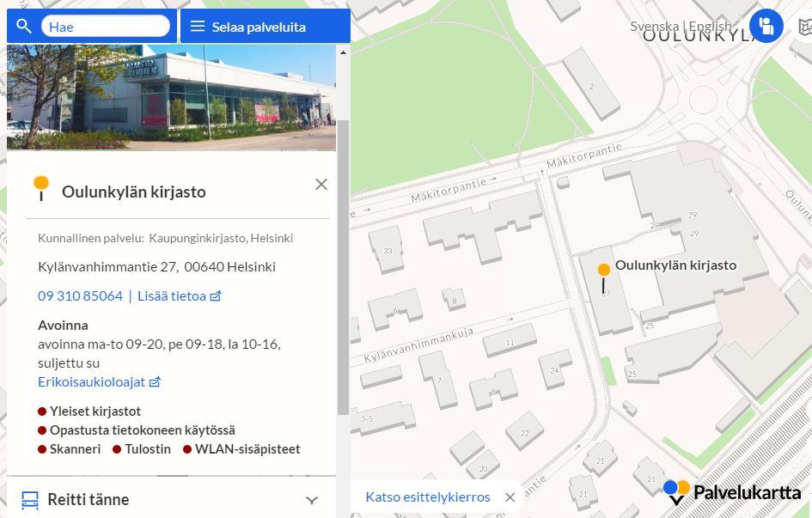Switch language to Svenska
The height and width of the screenshot is (518, 812).
tap(655, 26)
